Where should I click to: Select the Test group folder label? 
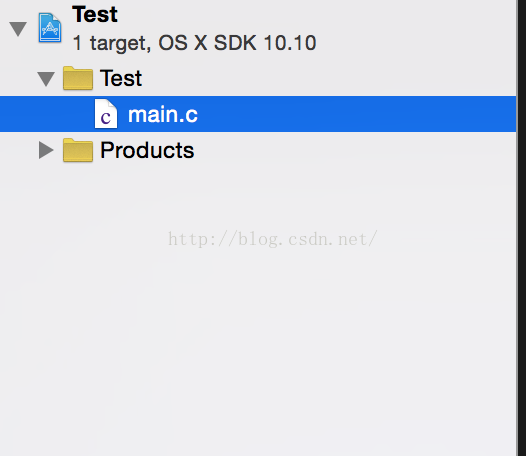(x=121, y=78)
